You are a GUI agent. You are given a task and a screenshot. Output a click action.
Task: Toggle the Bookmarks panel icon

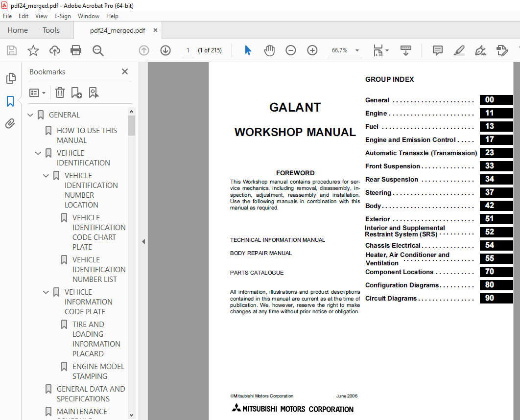coord(10,101)
